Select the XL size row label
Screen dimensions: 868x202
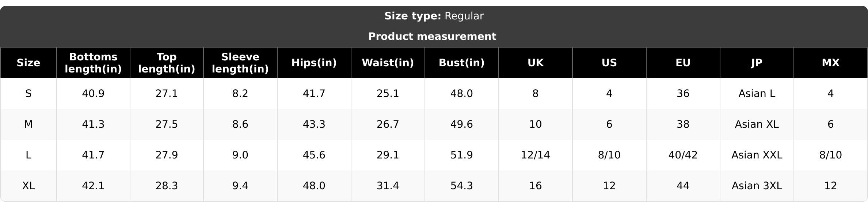pos(28,186)
